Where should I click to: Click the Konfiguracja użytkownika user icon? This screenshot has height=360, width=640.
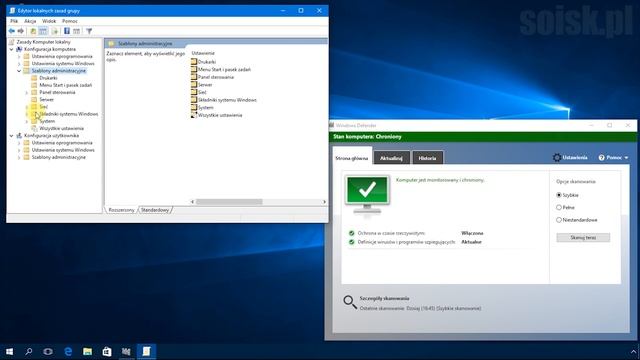tap(19, 136)
